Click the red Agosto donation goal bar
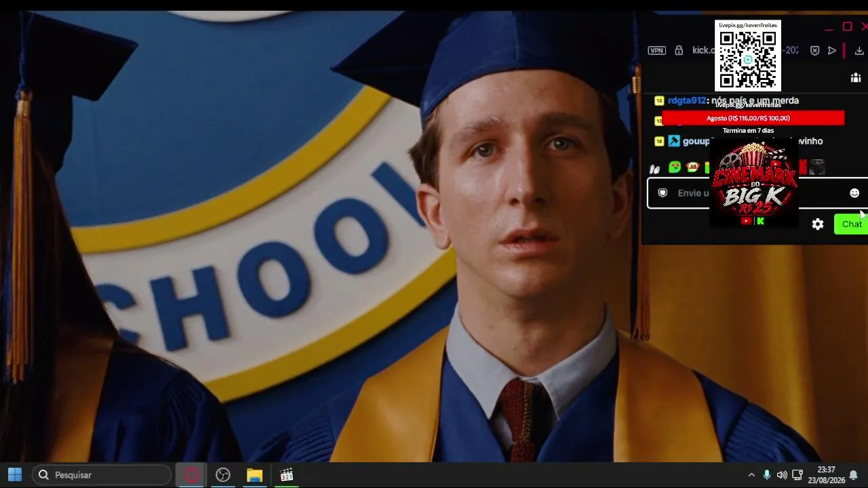The height and width of the screenshot is (488, 868). pyautogui.click(x=753, y=118)
